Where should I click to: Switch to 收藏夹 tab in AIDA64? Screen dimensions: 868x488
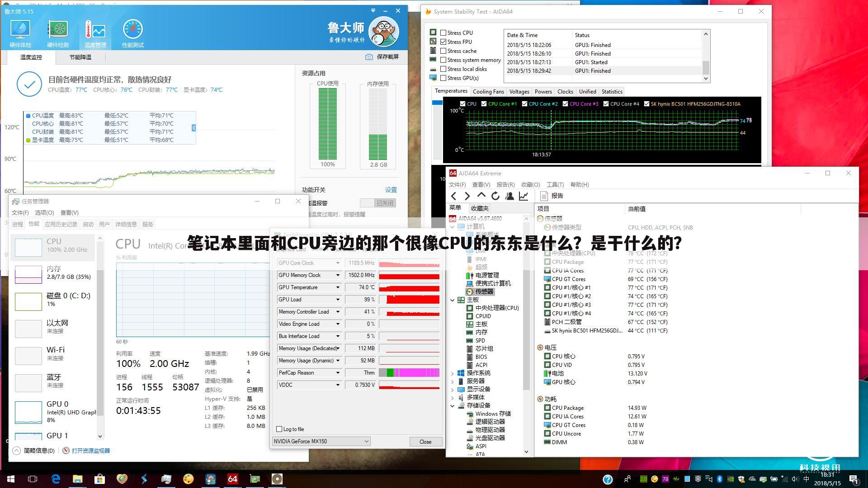pyautogui.click(x=480, y=208)
